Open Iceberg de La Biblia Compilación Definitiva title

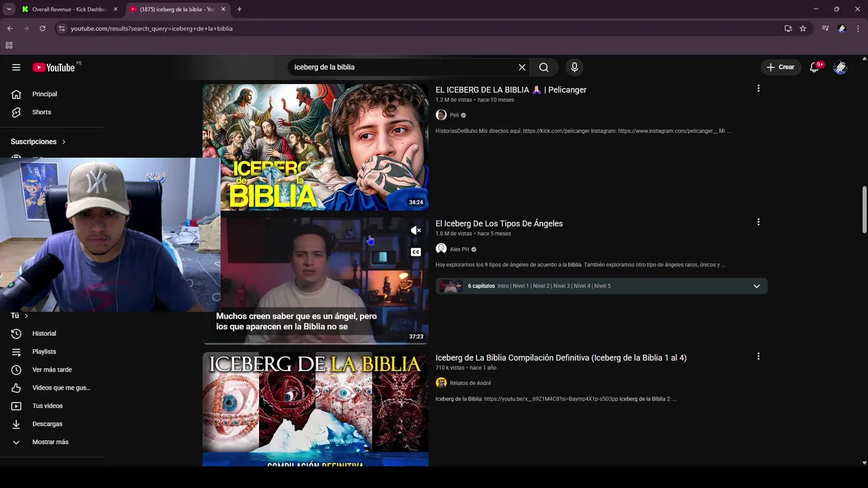[x=561, y=358]
